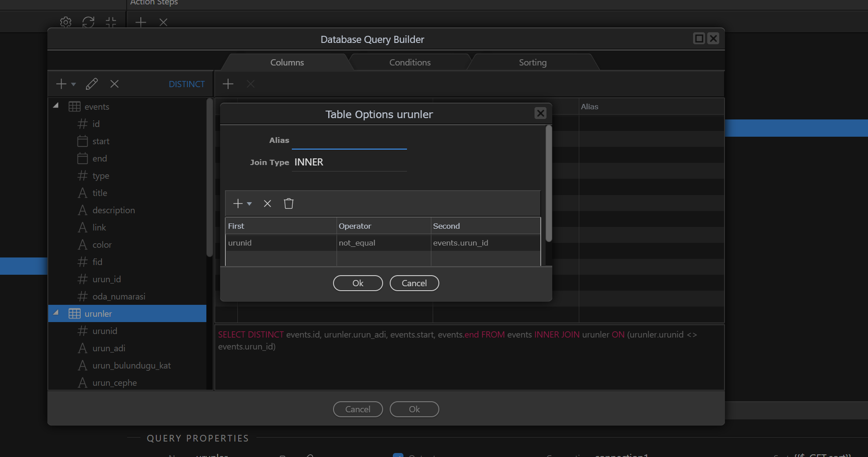
Task: Switch to the Sorting tab
Action: [x=532, y=62]
